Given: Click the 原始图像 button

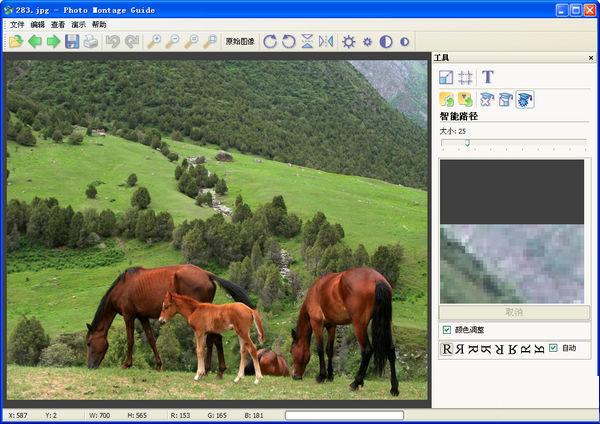Looking at the screenshot, I should point(240,41).
